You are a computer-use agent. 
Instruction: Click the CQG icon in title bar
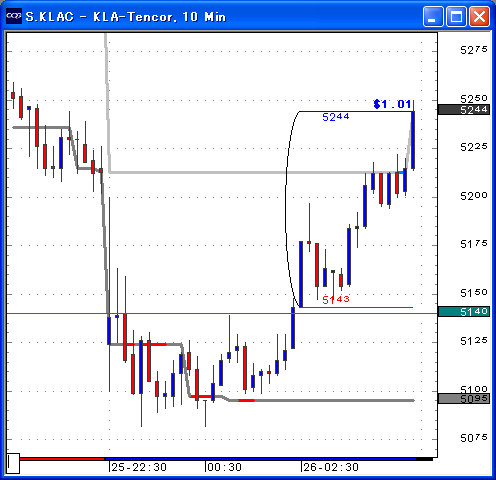coord(14,16)
